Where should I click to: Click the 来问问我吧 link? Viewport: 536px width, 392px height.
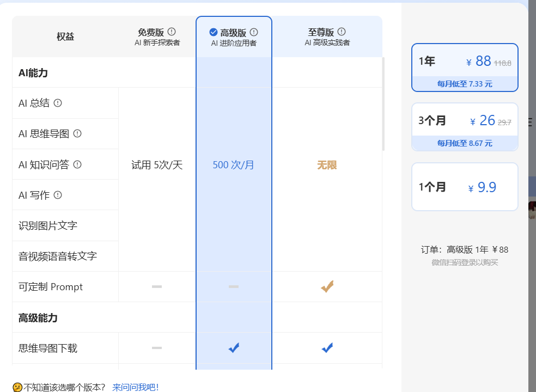[135, 386]
